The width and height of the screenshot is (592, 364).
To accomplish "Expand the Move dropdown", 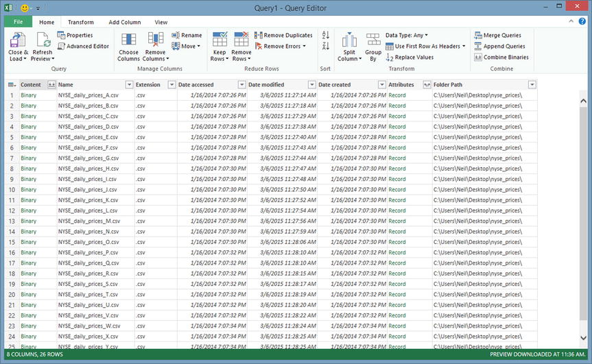I will pyautogui.click(x=199, y=47).
